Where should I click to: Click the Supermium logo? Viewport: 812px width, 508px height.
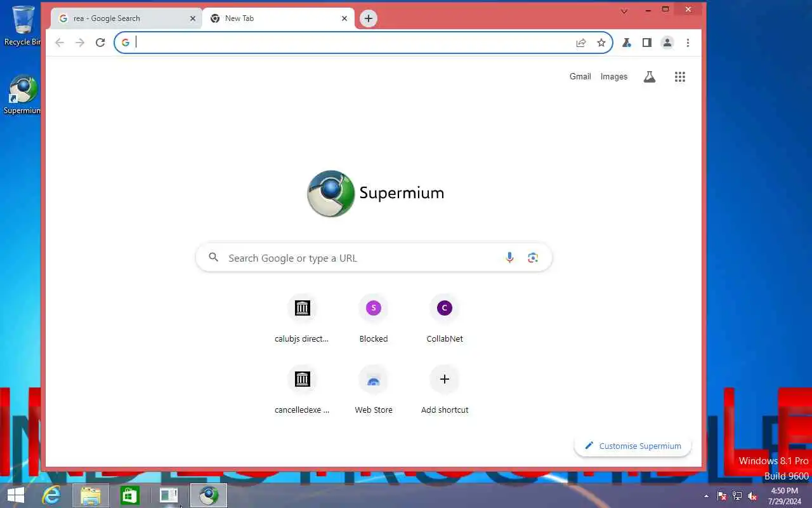coord(375,193)
